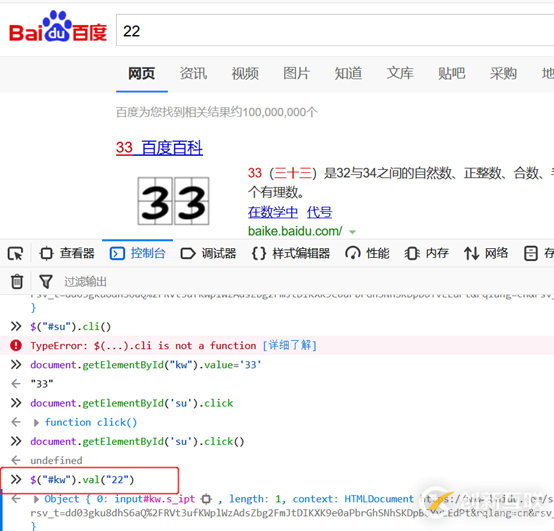Switch to the 性能 performance panel
Viewport: 554px width, 531px height.
click(x=367, y=253)
